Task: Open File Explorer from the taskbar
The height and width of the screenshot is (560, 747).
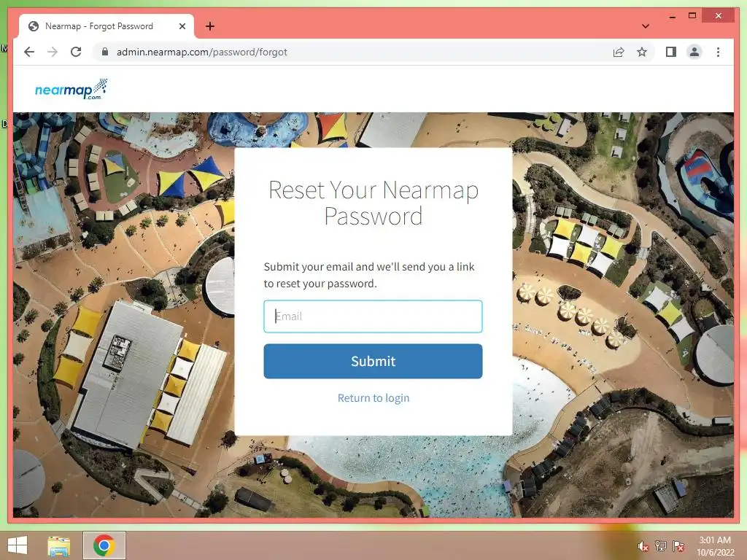Action: tap(58, 545)
